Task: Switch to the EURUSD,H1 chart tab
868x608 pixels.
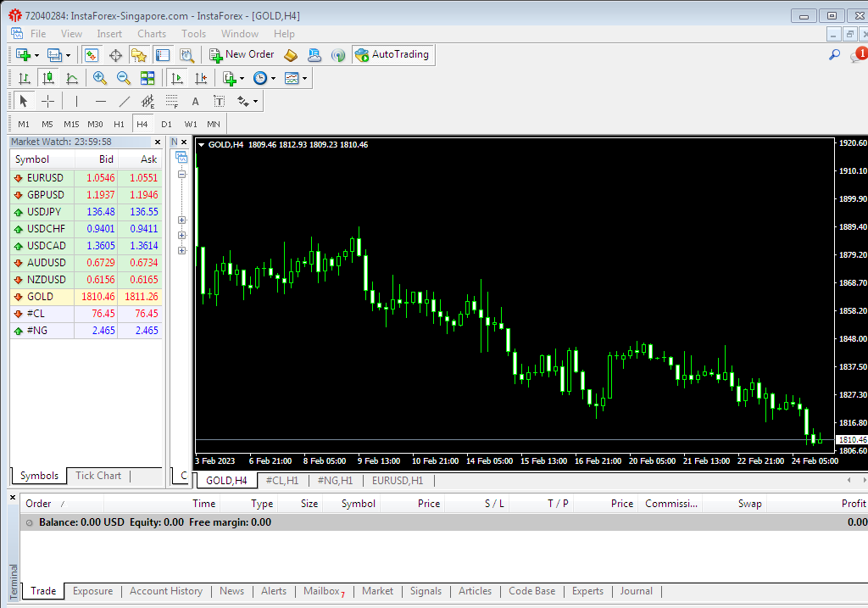Action: (x=398, y=481)
